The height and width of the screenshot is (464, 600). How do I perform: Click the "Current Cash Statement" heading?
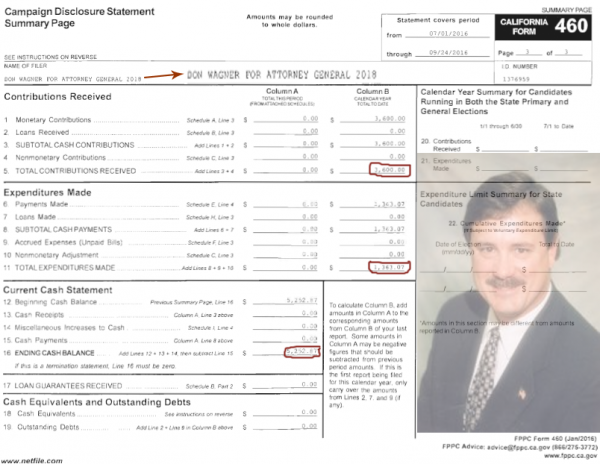coord(58,290)
